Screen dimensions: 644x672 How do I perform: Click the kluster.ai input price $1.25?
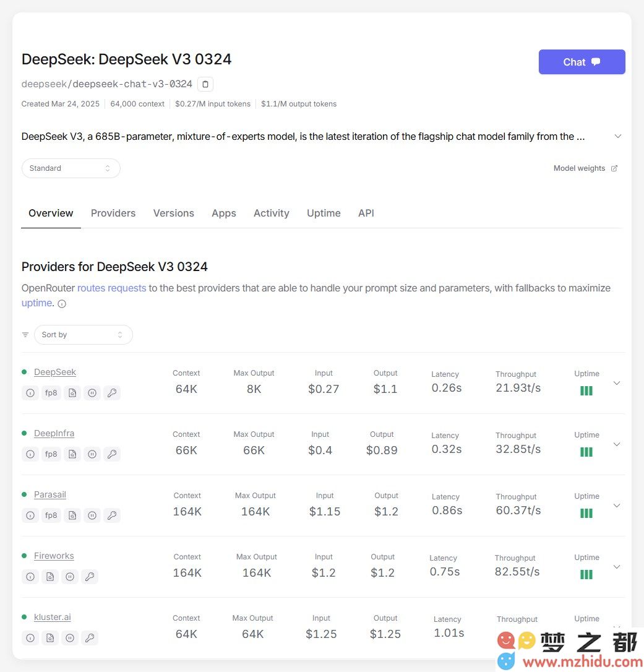(x=321, y=634)
